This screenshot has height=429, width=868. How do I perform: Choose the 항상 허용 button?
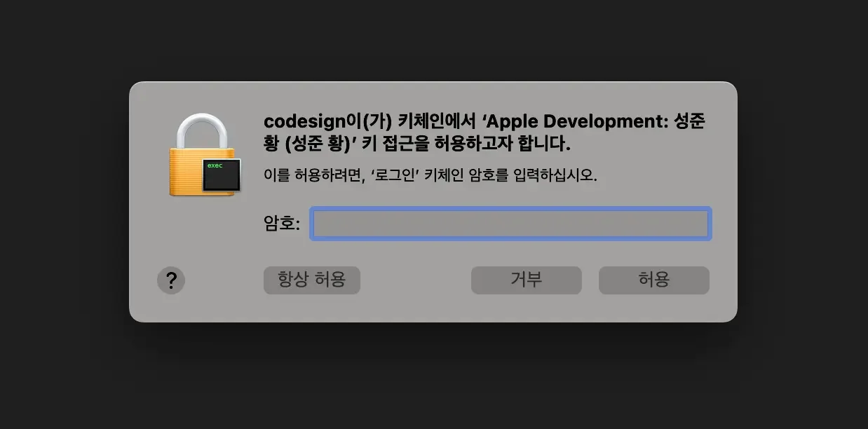(312, 280)
